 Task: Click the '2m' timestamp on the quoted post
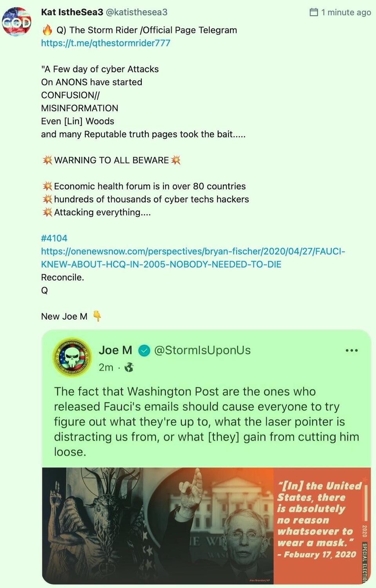(x=106, y=367)
